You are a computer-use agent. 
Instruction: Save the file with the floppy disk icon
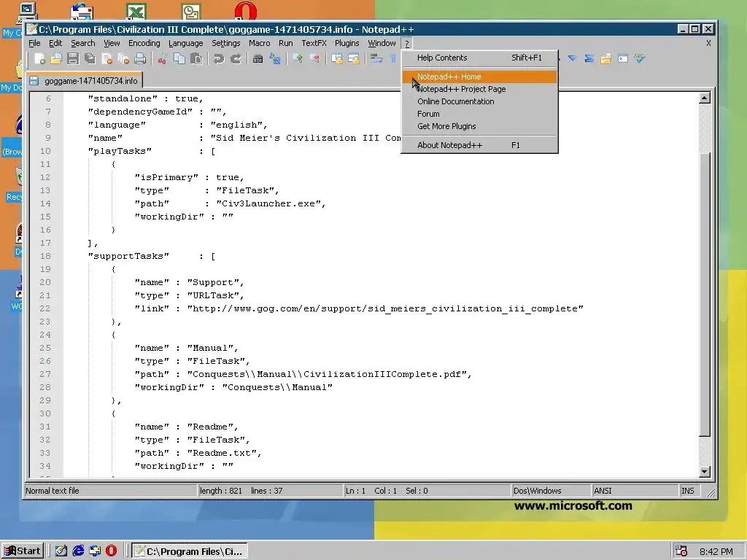pos(73,58)
